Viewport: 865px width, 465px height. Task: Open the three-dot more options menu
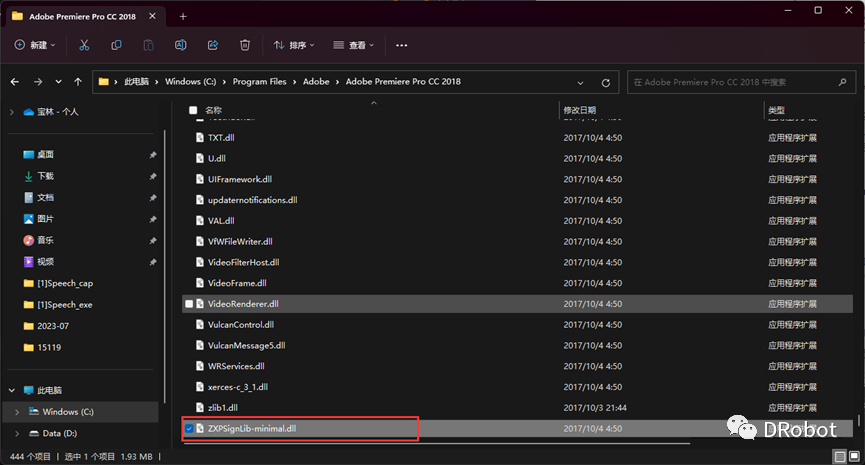point(402,45)
